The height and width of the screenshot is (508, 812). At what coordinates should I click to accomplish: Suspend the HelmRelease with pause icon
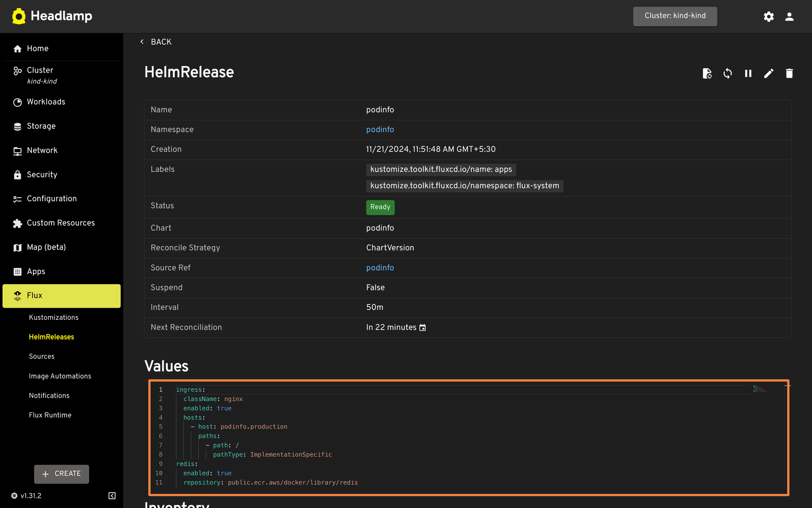[748, 73]
